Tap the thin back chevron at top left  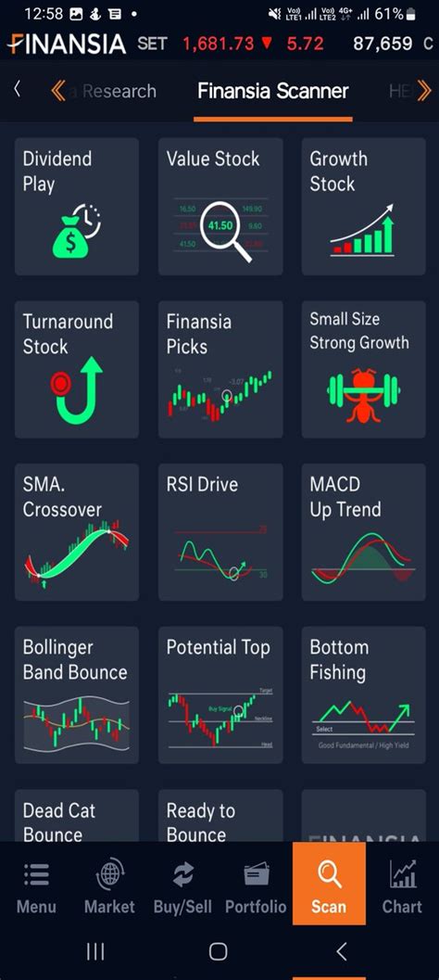pyautogui.click(x=17, y=89)
